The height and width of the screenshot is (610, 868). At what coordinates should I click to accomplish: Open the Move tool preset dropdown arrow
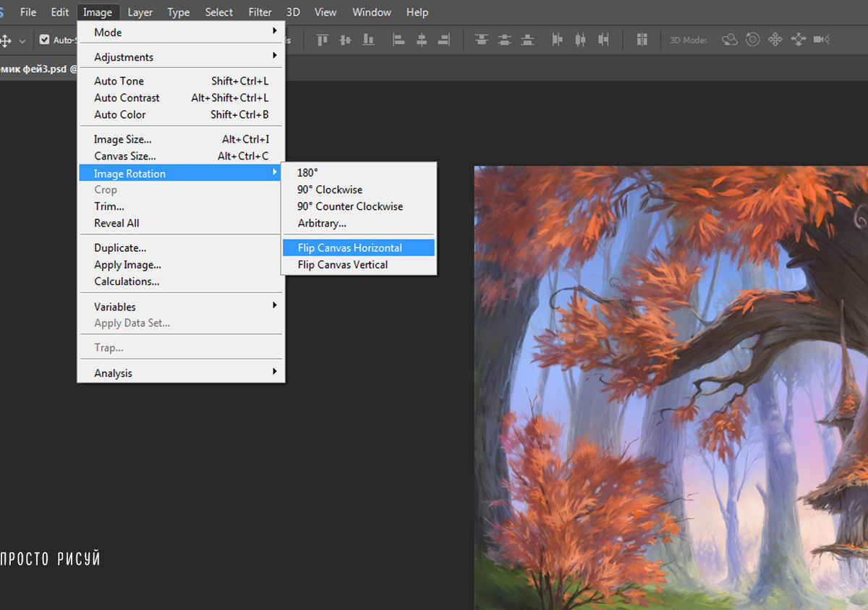22,41
